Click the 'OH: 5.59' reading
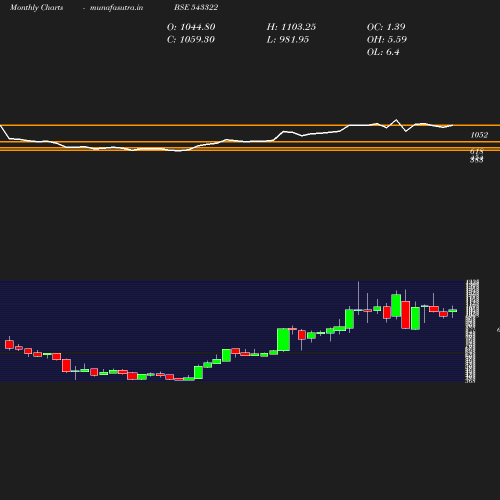 tap(387, 40)
